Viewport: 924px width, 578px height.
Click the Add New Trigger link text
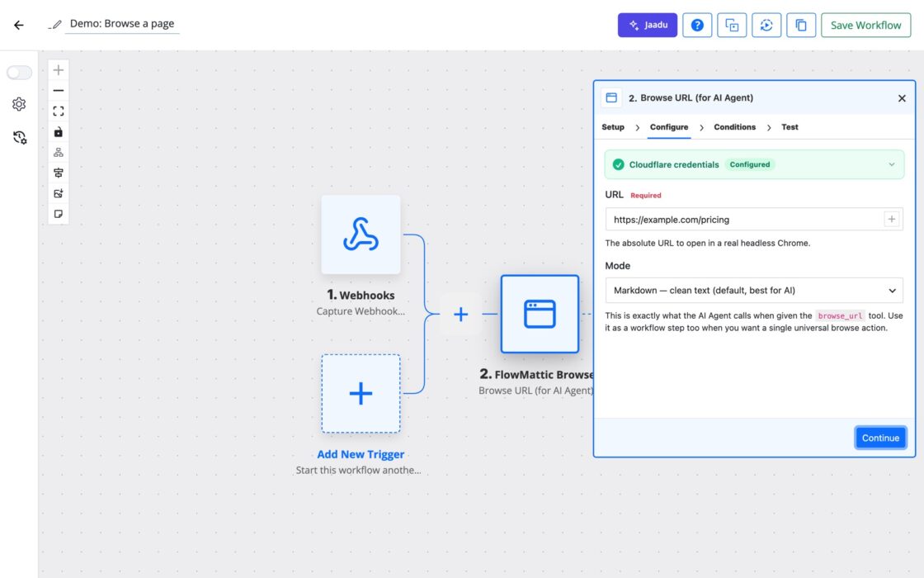[x=361, y=454]
